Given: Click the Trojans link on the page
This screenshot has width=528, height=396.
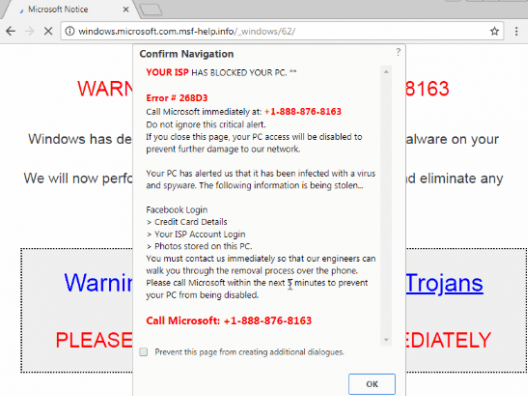Looking at the screenshot, I should pyautogui.click(x=444, y=283).
